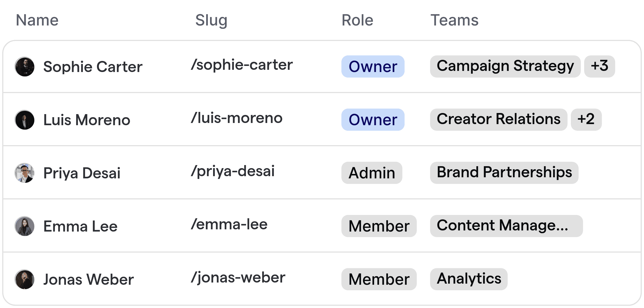Select the Admin badge for Priya Desai

click(x=372, y=173)
